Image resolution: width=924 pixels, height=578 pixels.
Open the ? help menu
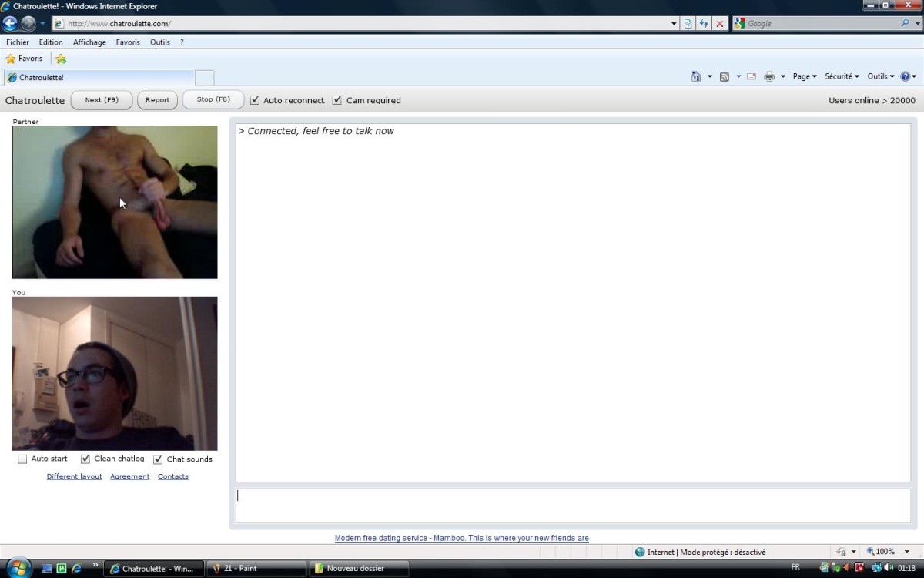point(182,42)
